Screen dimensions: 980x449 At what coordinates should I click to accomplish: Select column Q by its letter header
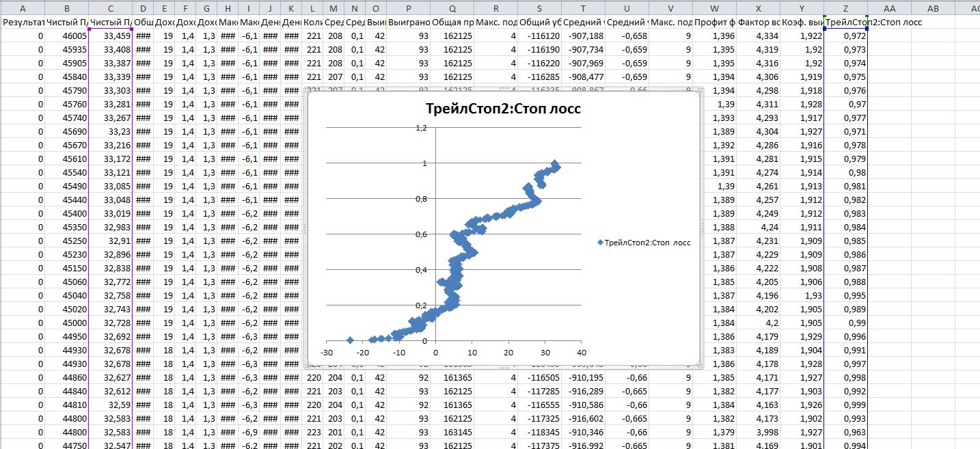point(453,8)
